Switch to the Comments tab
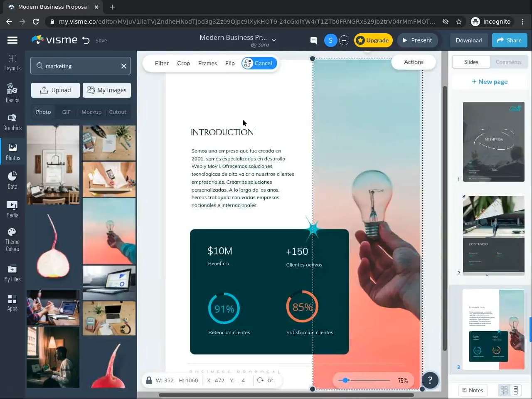This screenshot has height=399, width=532. 508,62
